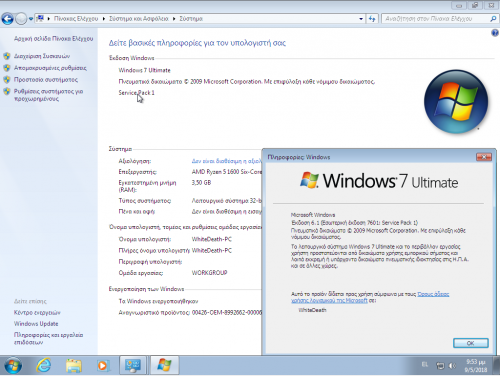
Task: Open Διαχείριση Συσκευών link
Action: pos(42,56)
